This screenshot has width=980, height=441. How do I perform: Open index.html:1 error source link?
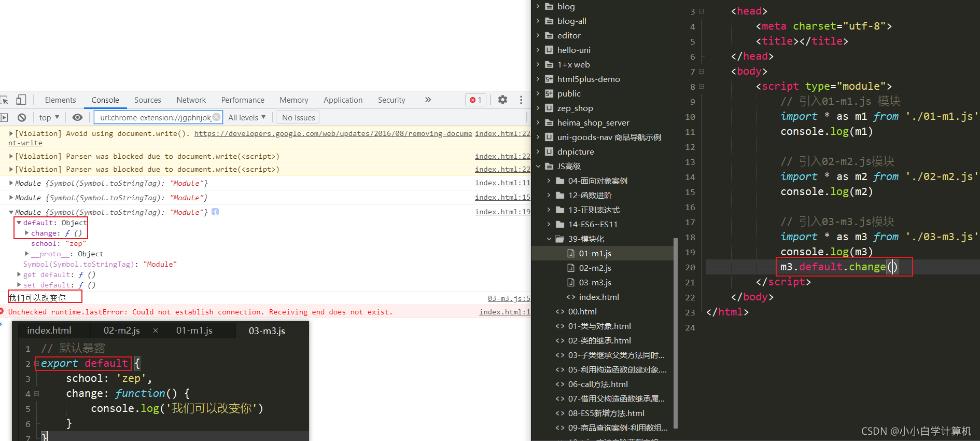click(x=505, y=312)
